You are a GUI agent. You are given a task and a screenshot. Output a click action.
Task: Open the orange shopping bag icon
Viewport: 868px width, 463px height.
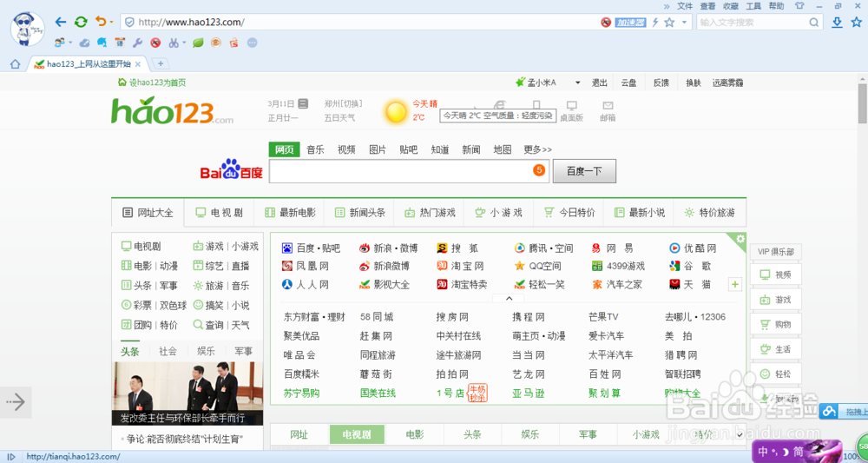coord(234,42)
